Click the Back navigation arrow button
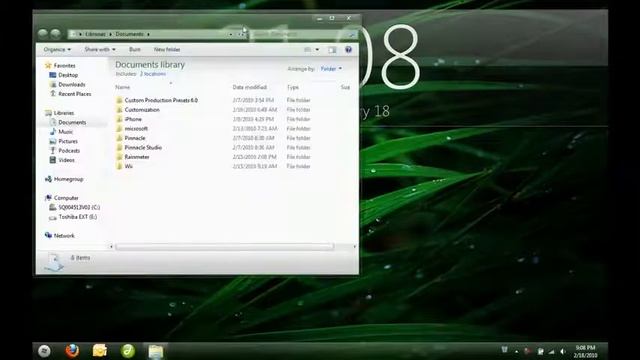The height and width of the screenshot is (360, 640). tap(43, 34)
